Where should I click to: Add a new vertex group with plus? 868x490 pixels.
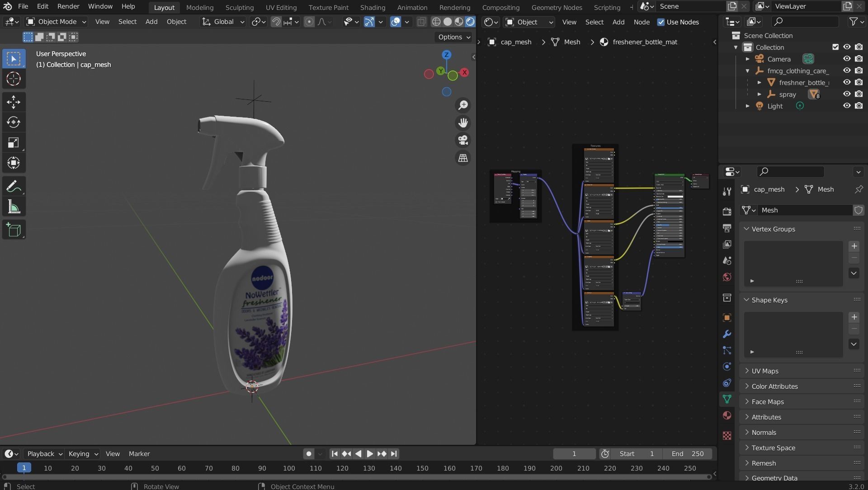[x=854, y=246]
